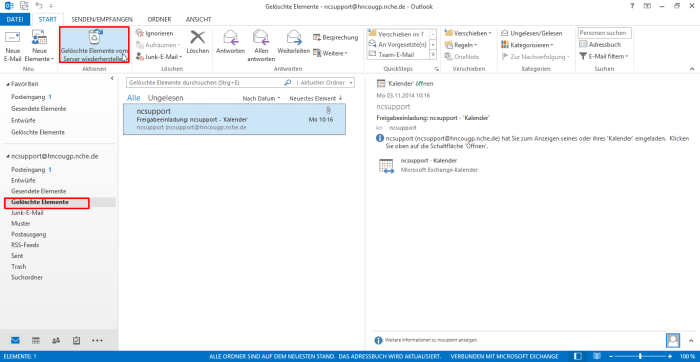Recover Gelöschte Elemente vom Server wiederherstellen

point(94,45)
